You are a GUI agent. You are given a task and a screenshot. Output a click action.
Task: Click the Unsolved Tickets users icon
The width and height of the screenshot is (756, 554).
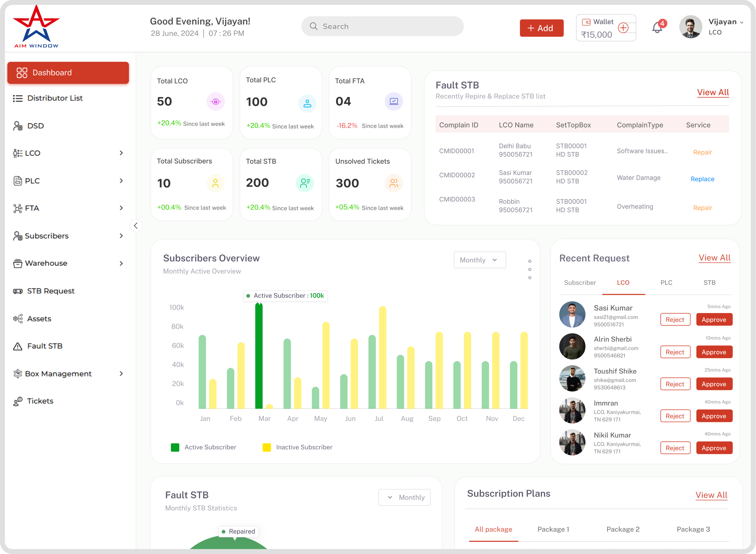point(394,183)
